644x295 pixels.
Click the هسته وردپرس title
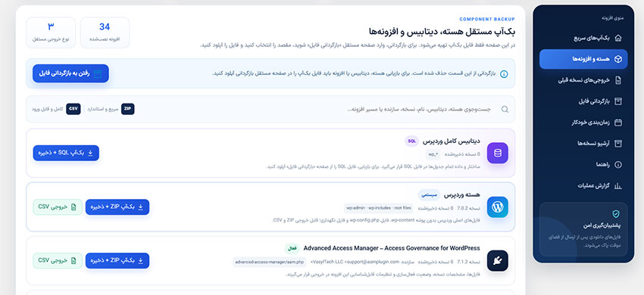tap(461, 195)
